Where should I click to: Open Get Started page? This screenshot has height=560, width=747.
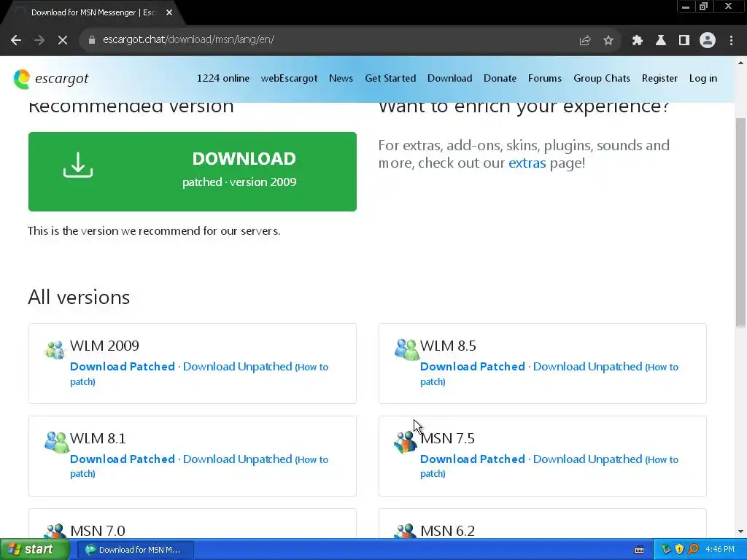[x=390, y=79]
